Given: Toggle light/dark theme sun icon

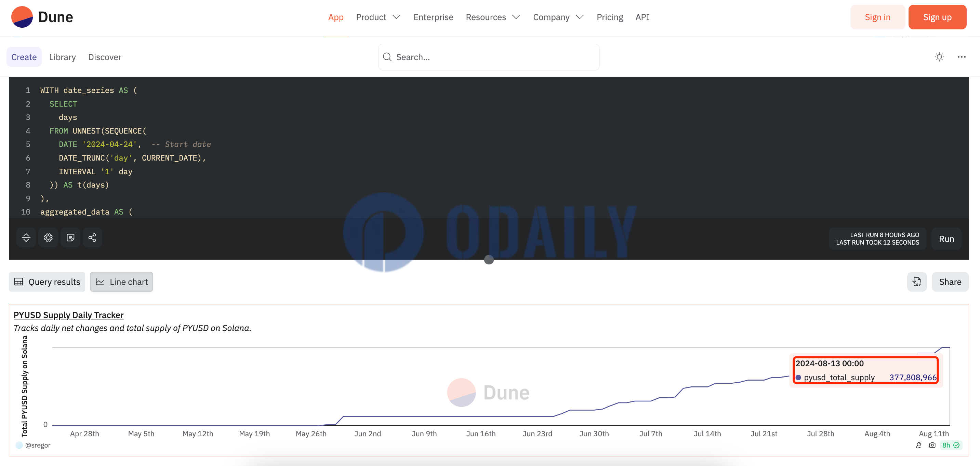Looking at the screenshot, I should click(x=939, y=57).
